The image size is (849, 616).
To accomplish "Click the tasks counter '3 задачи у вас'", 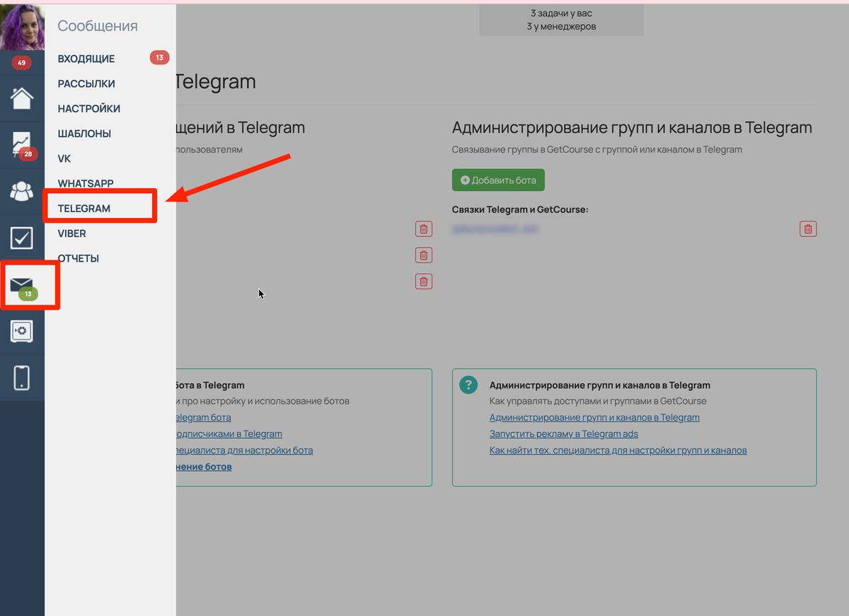I will coord(561,13).
